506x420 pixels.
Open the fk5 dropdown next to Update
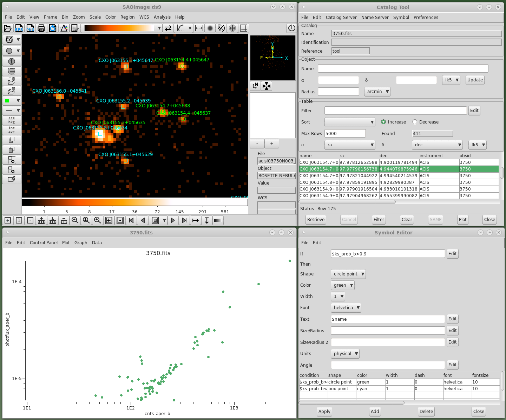coord(451,80)
